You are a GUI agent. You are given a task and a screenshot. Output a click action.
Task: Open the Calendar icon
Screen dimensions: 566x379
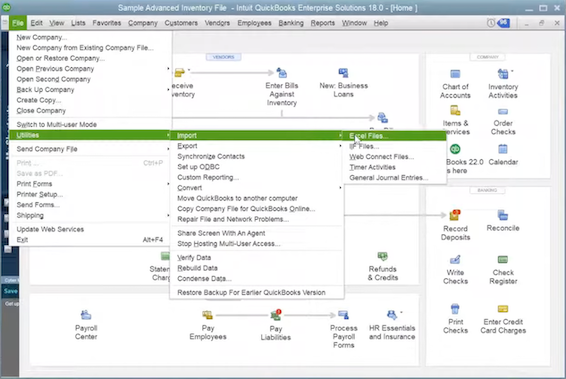(503, 149)
